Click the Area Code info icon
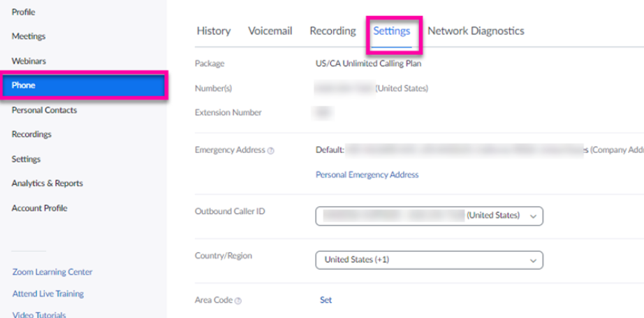Screen dimensions: 644x318 pos(238,301)
